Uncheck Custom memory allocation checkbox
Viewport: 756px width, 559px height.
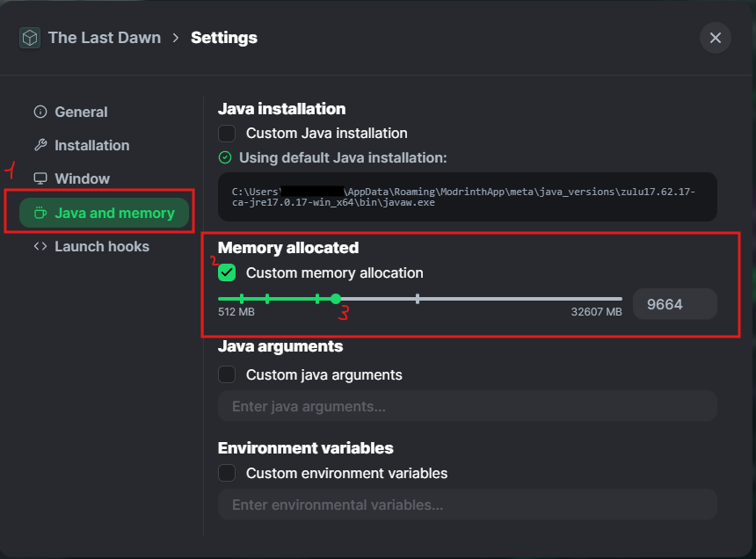pos(227,272)
